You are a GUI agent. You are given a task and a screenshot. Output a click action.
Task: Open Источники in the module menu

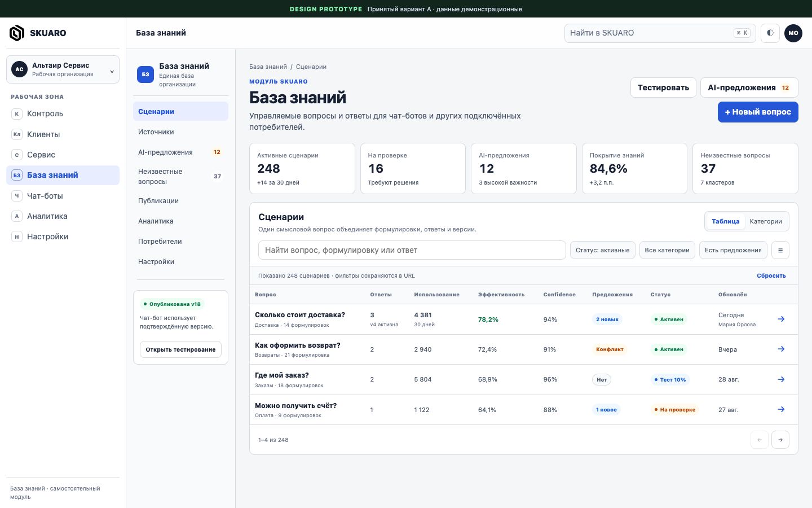pyautogui.click(x=180, y=132)
